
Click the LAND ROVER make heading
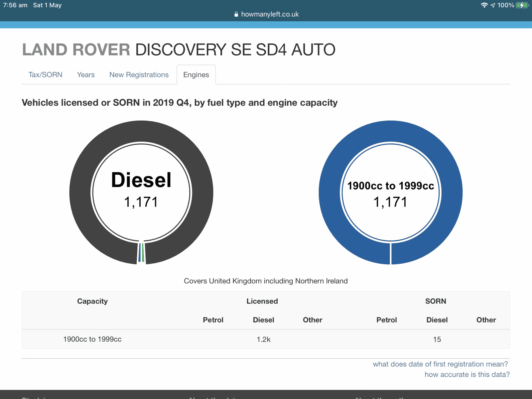point(76,50)
